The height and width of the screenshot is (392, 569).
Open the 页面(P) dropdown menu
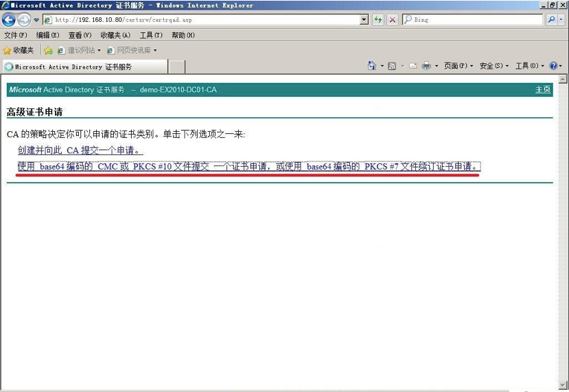(x=458, y=66)
